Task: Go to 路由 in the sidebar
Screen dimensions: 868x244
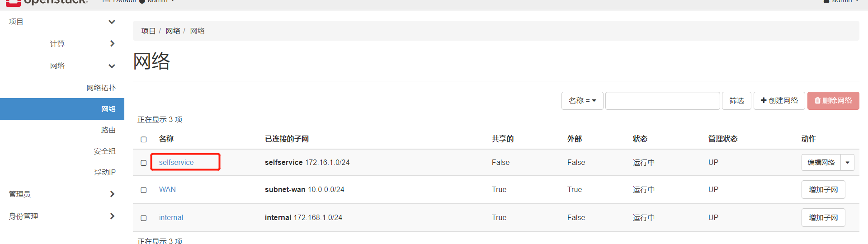Action: (108, 130)
